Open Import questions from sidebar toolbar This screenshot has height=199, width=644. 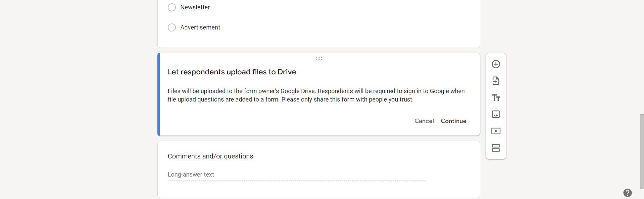click(x=496, y=81)
